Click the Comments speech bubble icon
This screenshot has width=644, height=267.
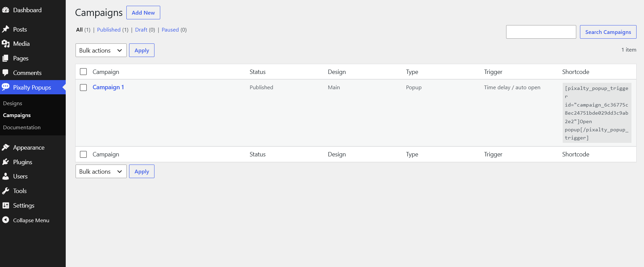coord(6,73)
